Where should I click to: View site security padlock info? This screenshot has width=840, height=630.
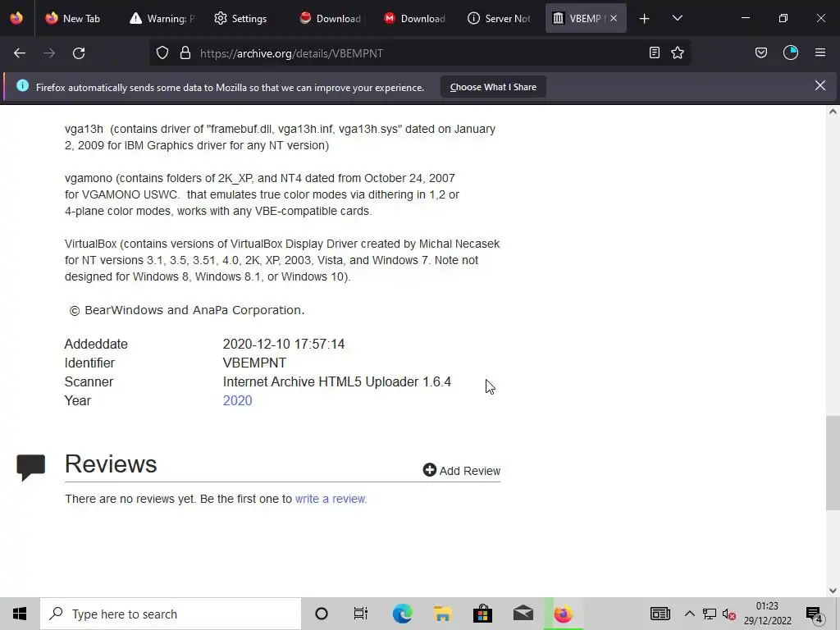[185, 53]
